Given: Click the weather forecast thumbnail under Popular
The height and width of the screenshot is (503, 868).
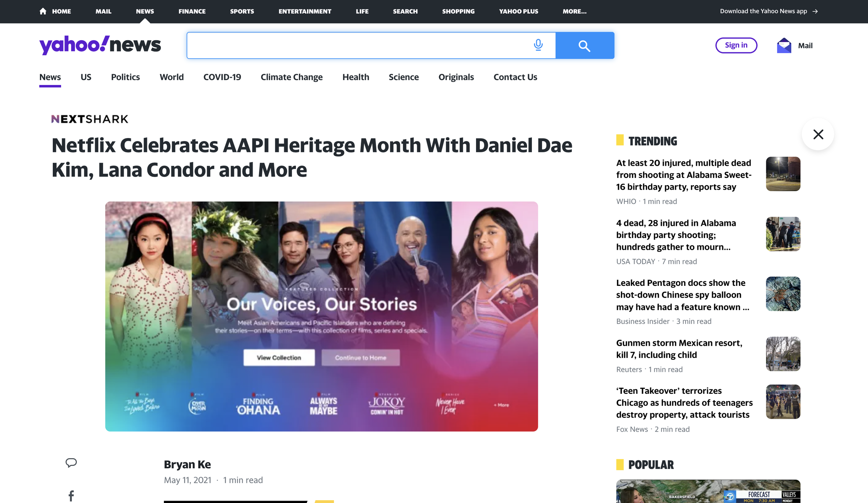Looking at the screenshot, I should [708, 491].
